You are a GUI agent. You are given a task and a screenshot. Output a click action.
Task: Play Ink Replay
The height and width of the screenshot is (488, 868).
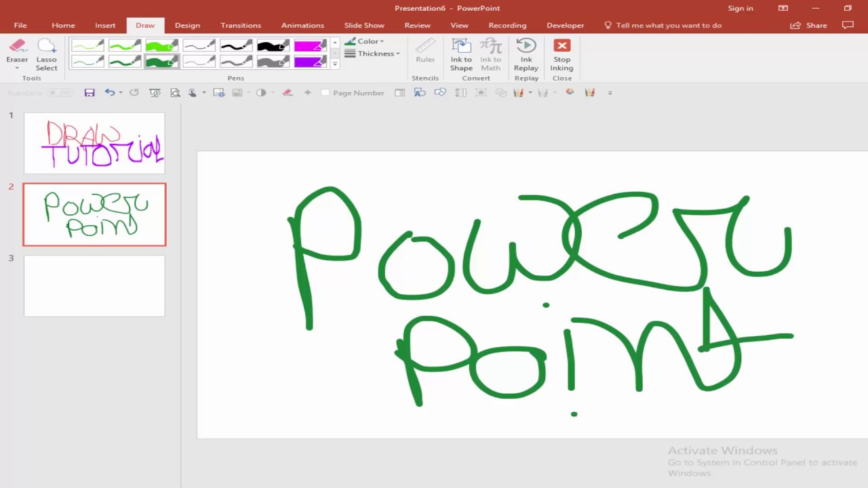(526, 54)
